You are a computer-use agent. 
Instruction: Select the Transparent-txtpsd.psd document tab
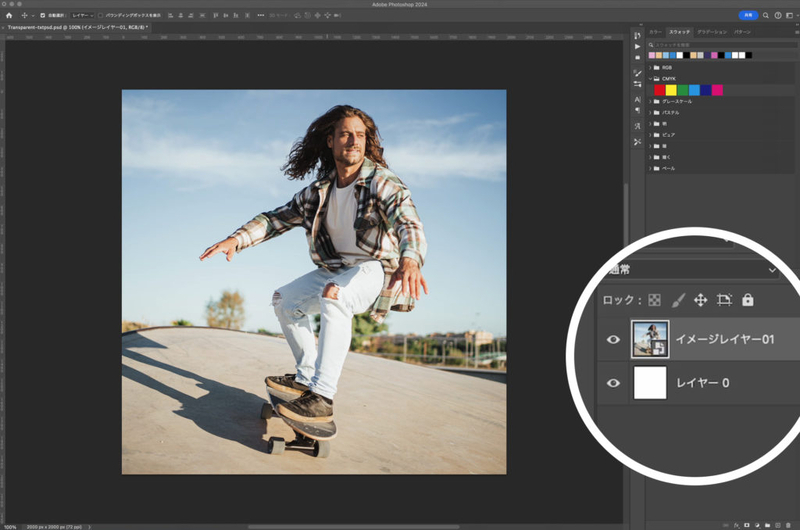pos(77,28)
